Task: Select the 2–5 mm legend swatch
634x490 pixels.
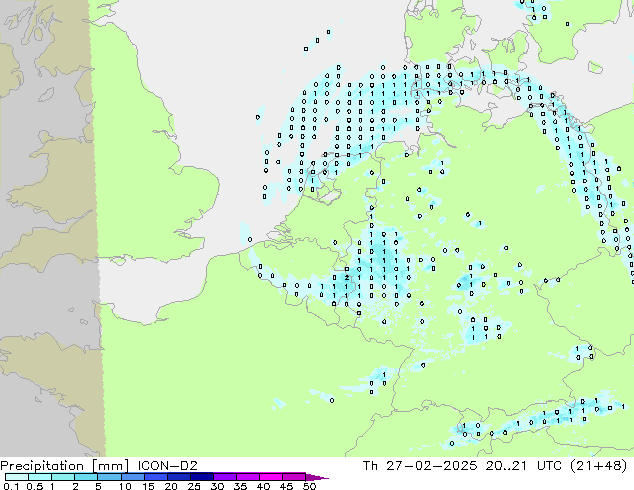Action: pyautogui.click(x=86, y=477)
